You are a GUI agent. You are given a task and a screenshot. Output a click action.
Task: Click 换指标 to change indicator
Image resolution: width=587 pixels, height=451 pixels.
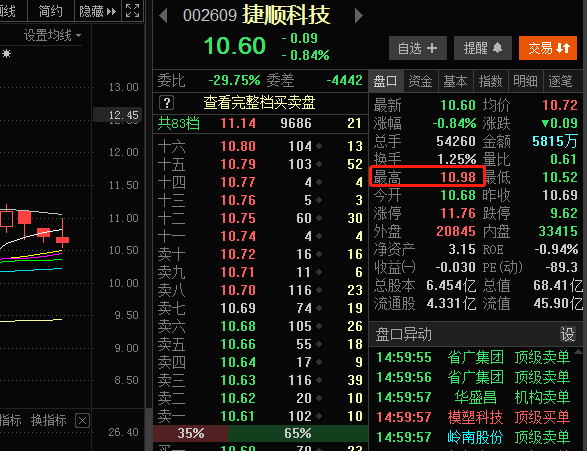[x=49, y=420]
